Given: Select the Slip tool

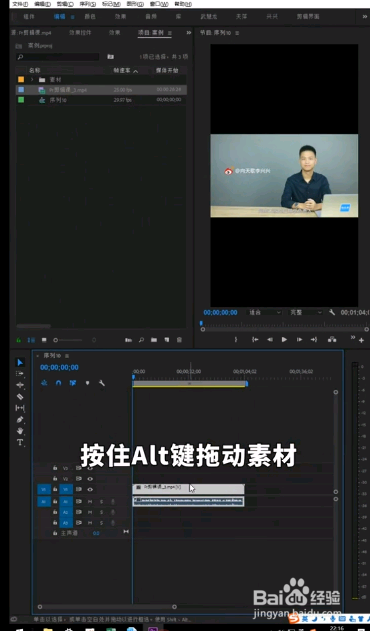Looking at the screenshot, I should click(20, 408).
